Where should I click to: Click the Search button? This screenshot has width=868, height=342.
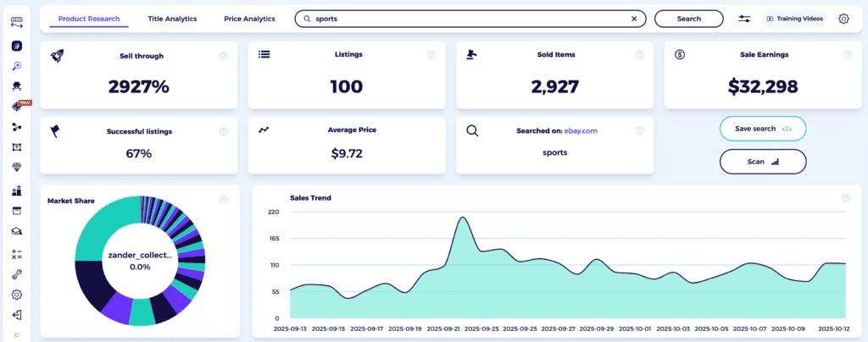[688, 19]
